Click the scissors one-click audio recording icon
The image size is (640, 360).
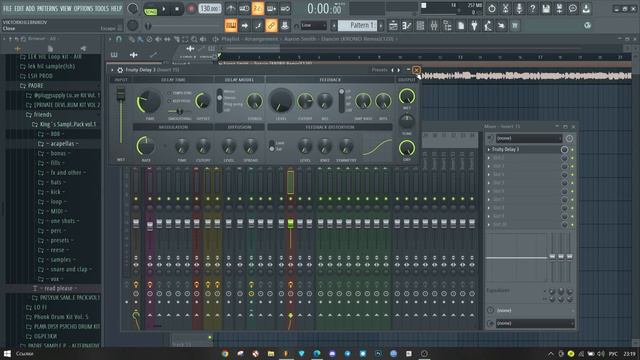point(505,9)
